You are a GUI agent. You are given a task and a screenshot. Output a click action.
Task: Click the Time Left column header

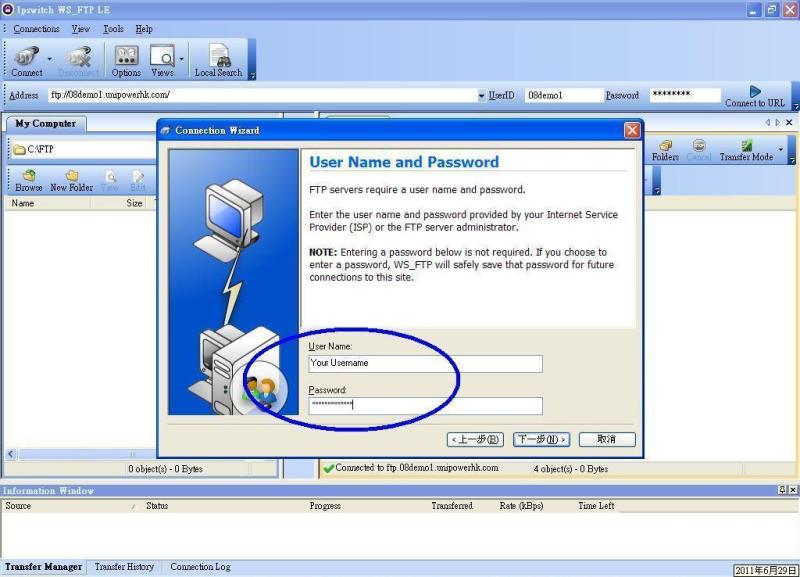click(596, 506)
